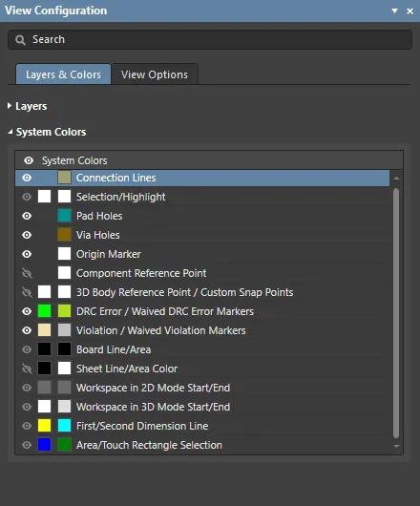
Task: Click the search magnifier icon
Action: pos(20,40)
